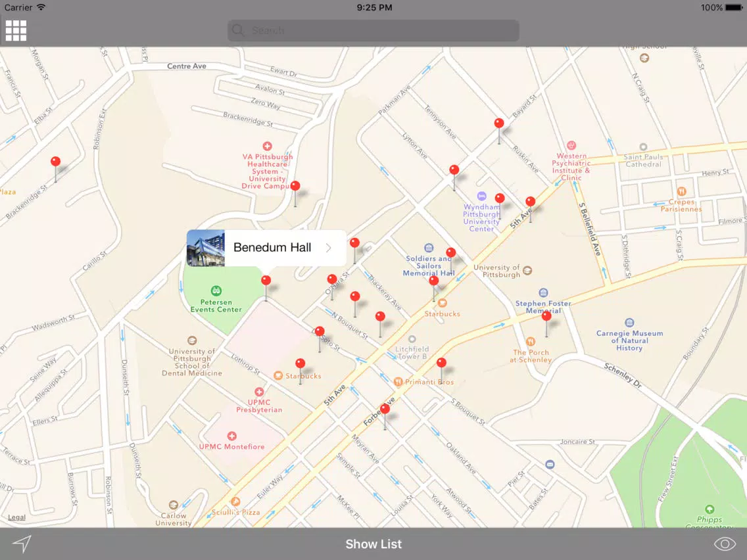The width and height of the screenshot is (747, 560).
Task: Open the grid menu icon
Action: [x=16, y=30]
